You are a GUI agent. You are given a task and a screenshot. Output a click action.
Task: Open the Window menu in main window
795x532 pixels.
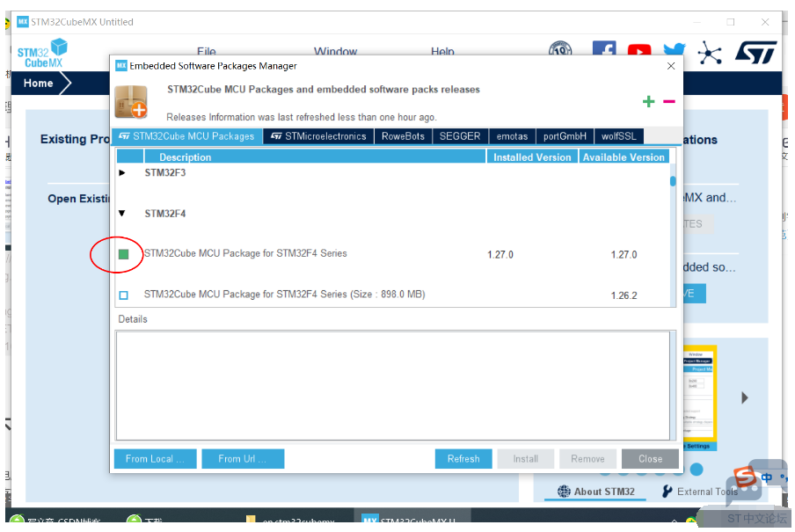click(336, 51)
